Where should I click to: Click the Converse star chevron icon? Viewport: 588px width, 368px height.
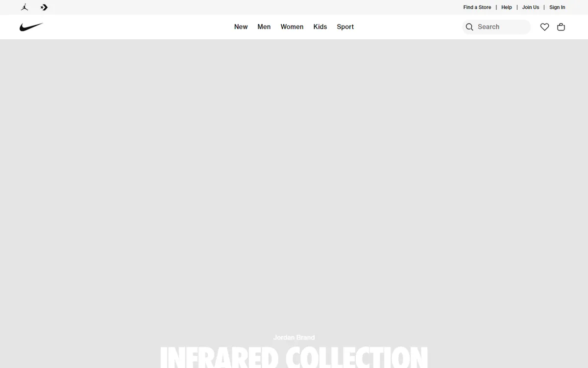[x=44, y=7]
